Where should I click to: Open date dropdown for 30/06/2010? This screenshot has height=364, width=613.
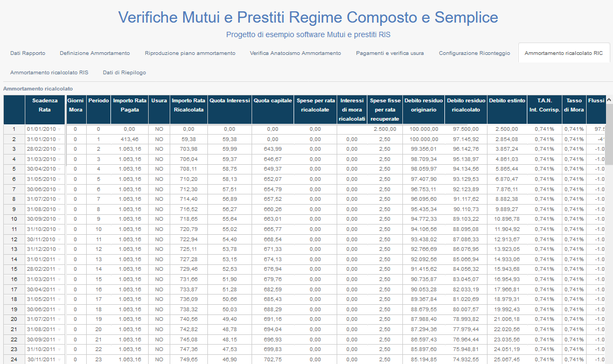click(x=59, y=189)
